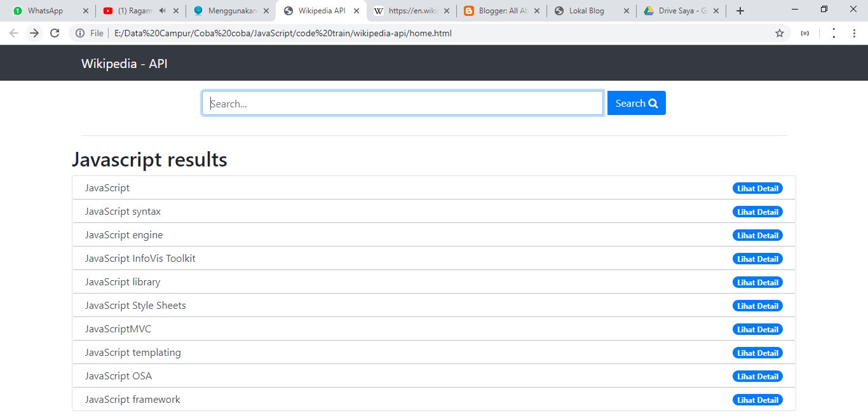
Task: Close the Lokal Blog tab
Action: pos(627,10)
